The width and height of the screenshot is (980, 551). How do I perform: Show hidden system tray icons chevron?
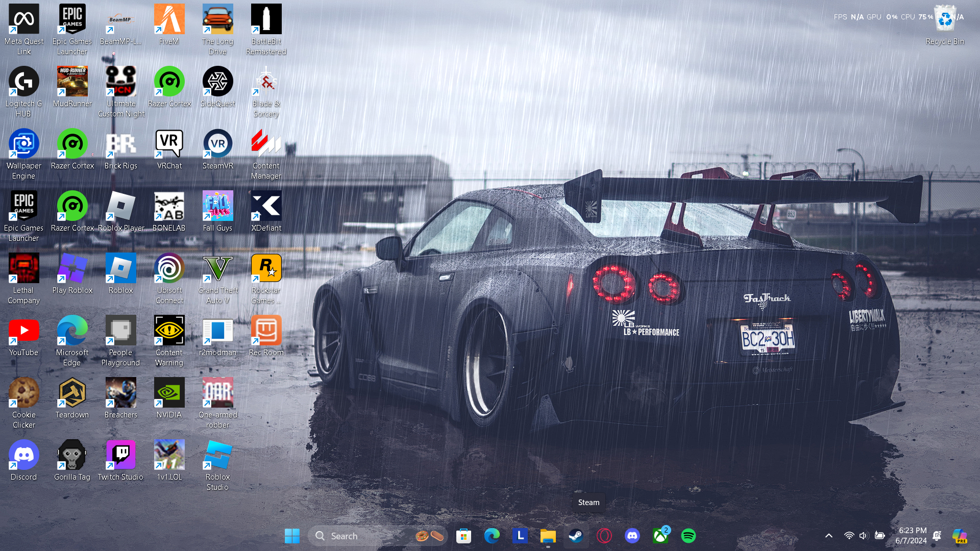(829, 536)
